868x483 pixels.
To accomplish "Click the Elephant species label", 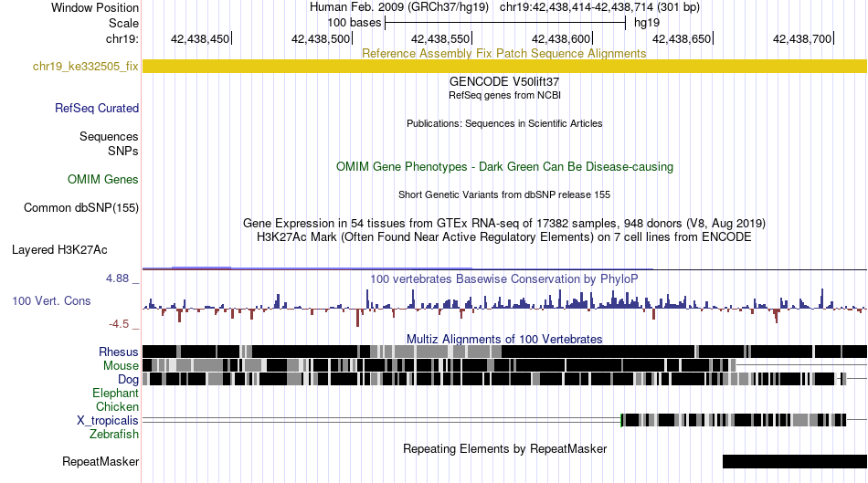I will click(115, 393).
